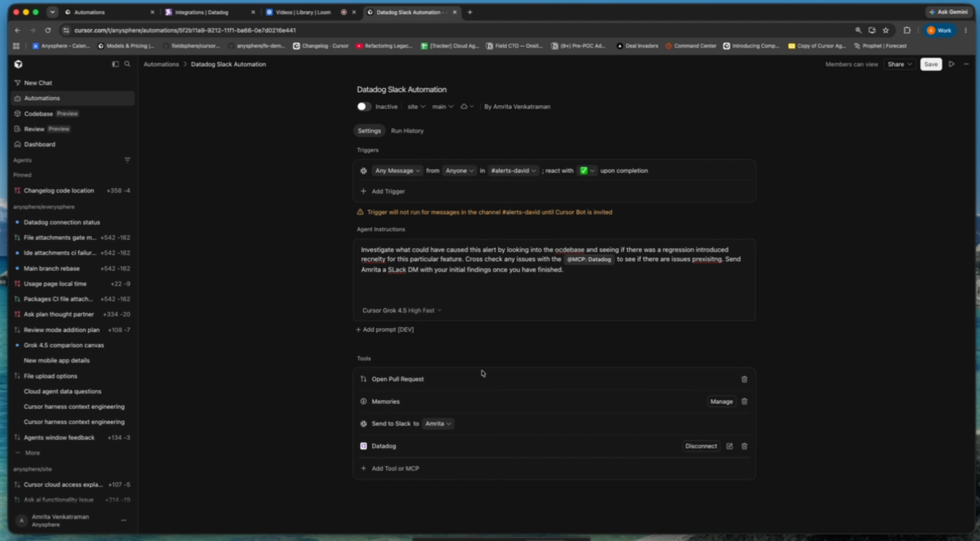
Task: Click the Save button
Action: (931, 64)
